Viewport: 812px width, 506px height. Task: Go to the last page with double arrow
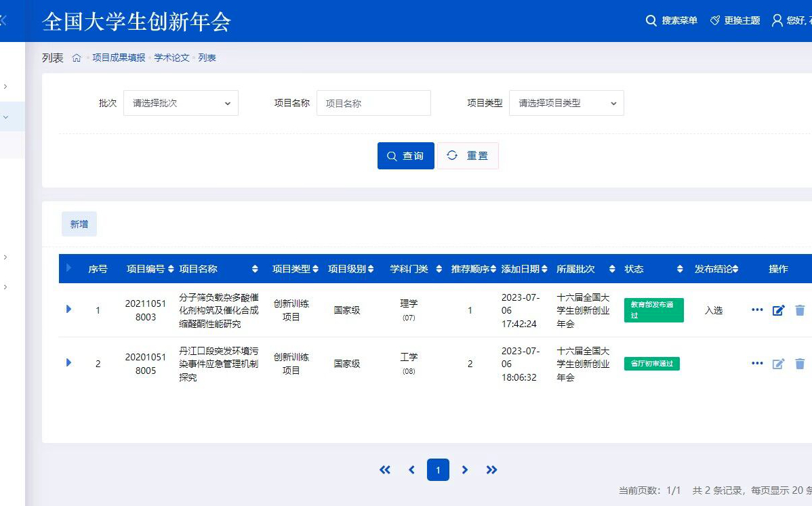tap(491, 470)
